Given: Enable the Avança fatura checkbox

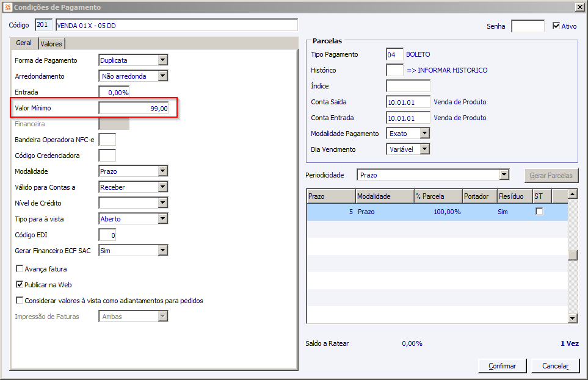Looking at the screenshot, I should tap(20, 269).
